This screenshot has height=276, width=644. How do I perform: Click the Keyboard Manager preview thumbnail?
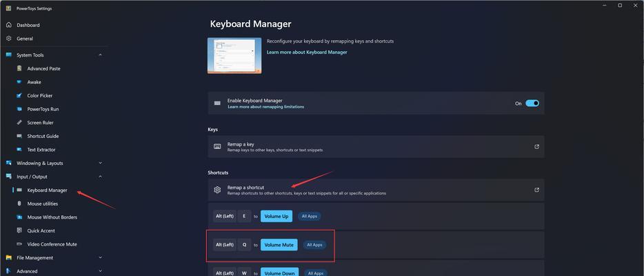click(234, 55)
